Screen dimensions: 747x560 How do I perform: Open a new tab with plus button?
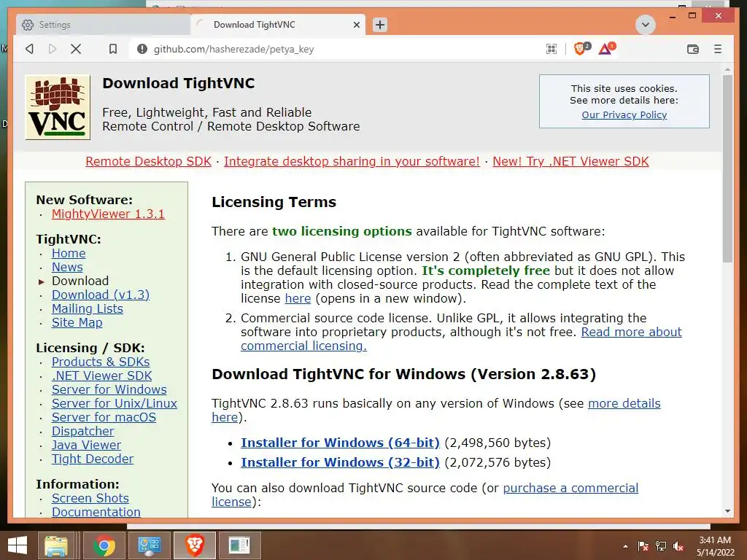point(379,25)
